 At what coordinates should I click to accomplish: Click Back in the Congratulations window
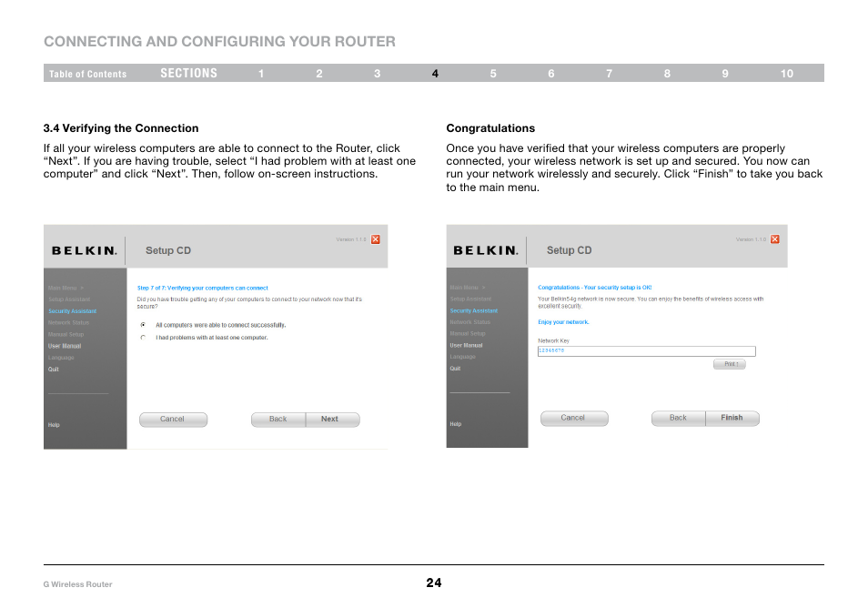point(678,418)
